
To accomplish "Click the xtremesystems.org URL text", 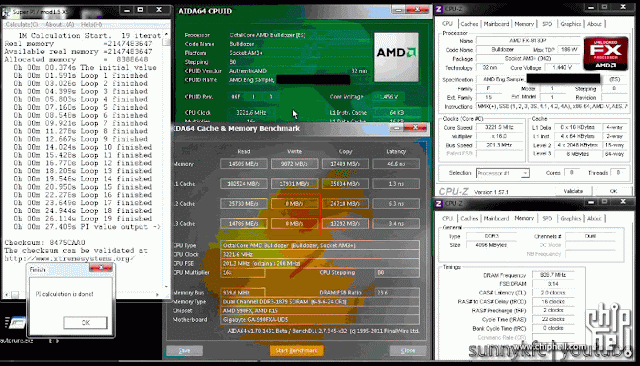I will [69, 259].
